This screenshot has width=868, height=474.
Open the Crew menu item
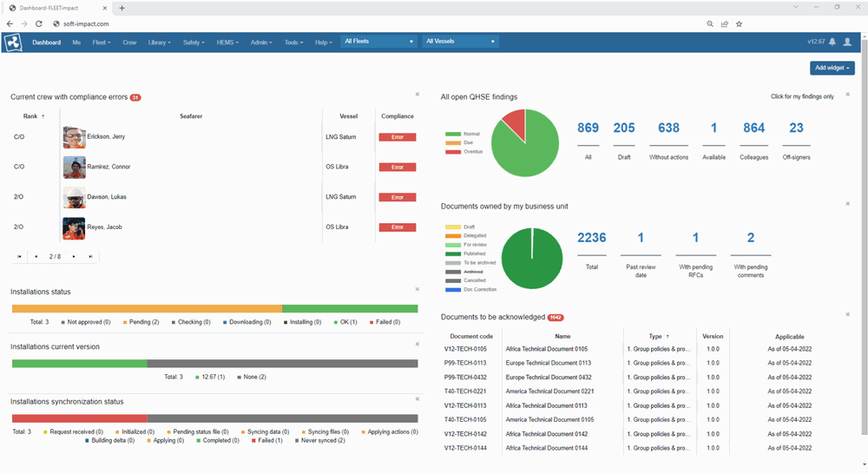pyautogui.click(x=129, y=43)
